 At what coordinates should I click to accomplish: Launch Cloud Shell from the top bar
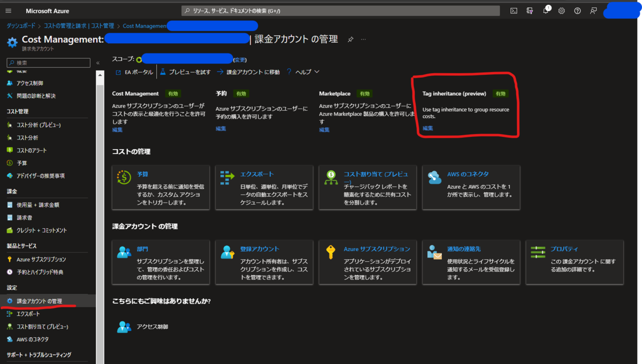coord(514,11)
